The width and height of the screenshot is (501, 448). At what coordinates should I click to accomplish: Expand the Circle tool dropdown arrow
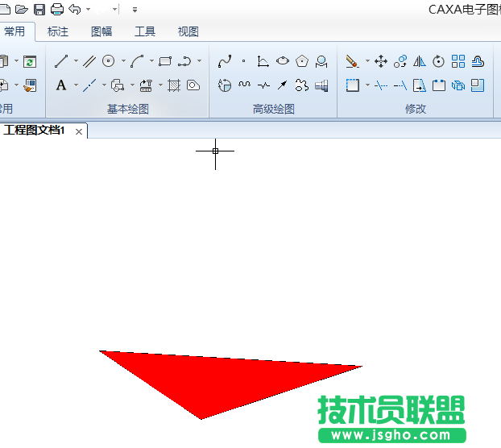123,60
